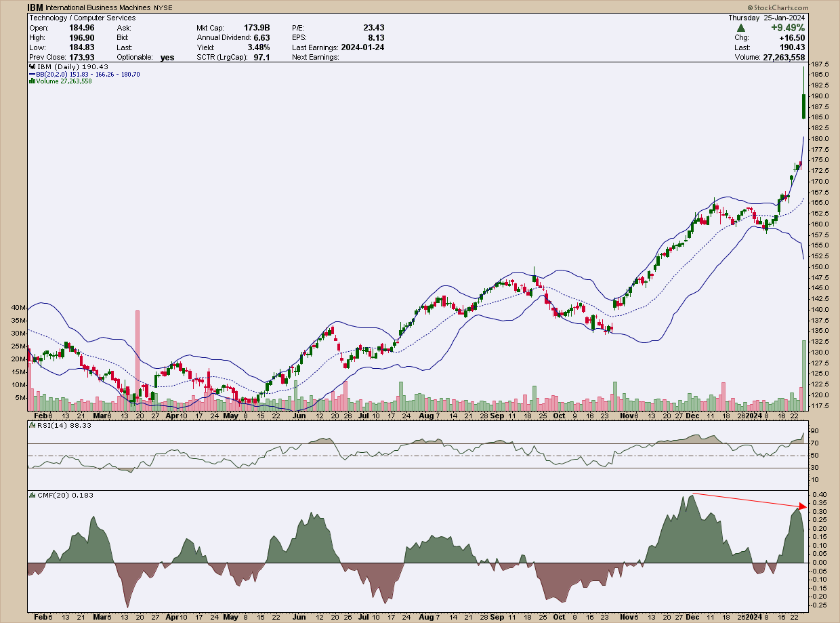
Task: Click the EPS value 8.13
Action: tap(376, 37)
